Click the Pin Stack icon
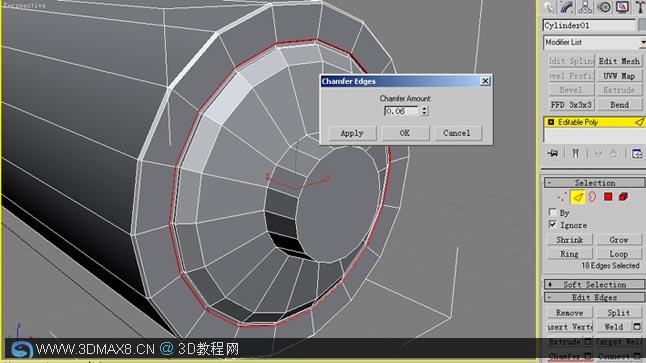The image size is (646, 363). [x=553, y=154]
